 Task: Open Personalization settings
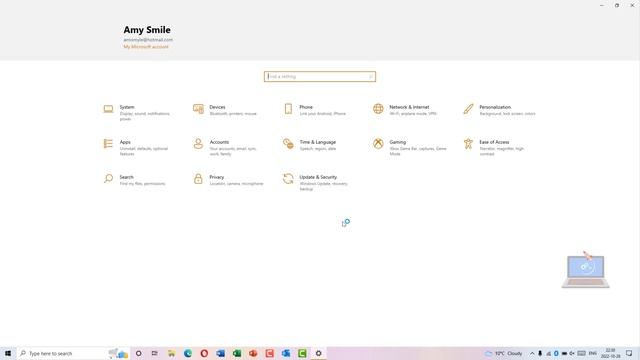[499, 110]
